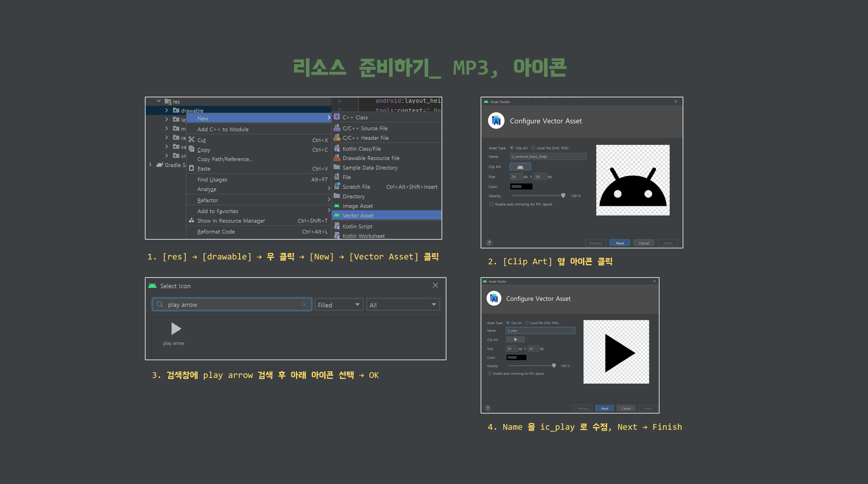Open the Filled style dropdown
868x484 pixels.
(339, 305)
